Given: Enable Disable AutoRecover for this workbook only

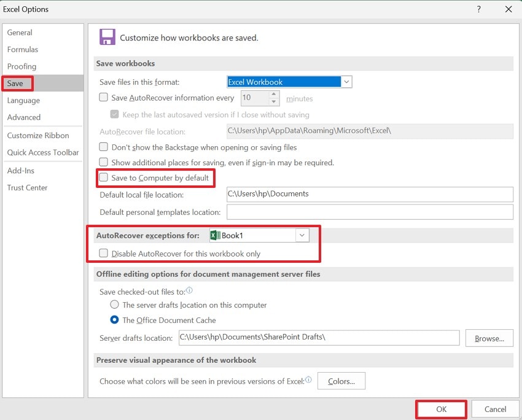Looking at the screenshot, I should point(103,252).
